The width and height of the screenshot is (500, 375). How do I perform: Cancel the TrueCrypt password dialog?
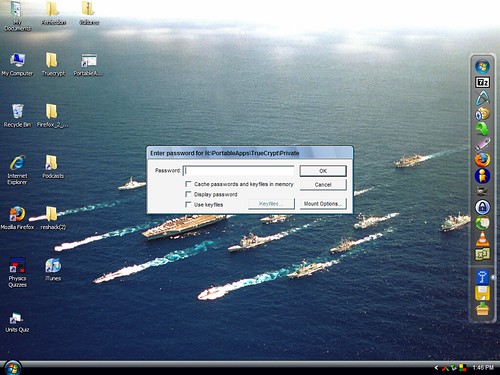click(323, 184)
